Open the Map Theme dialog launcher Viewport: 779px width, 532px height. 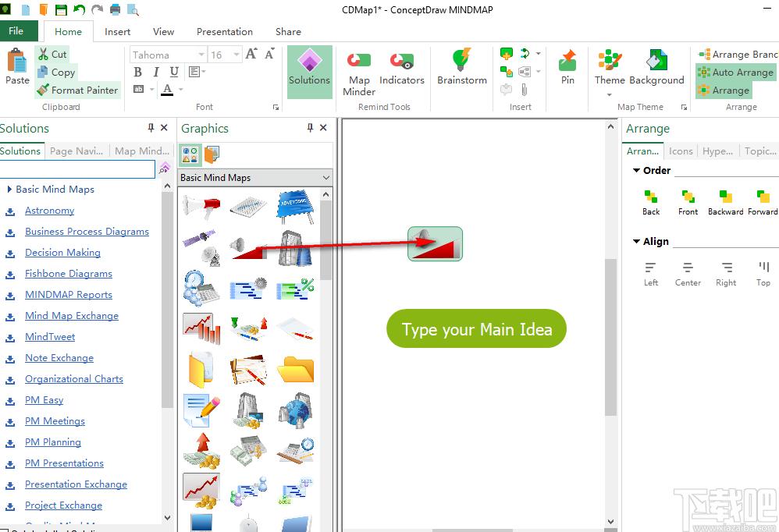tap(684, 107)
